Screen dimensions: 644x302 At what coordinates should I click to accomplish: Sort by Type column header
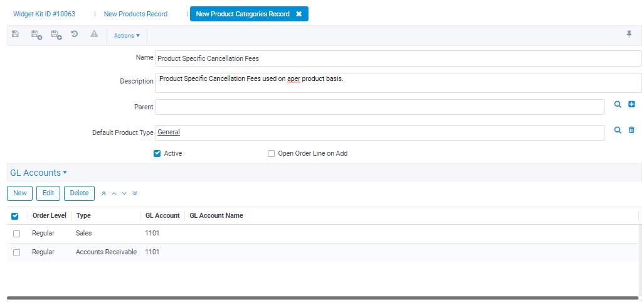pos(83,215)
